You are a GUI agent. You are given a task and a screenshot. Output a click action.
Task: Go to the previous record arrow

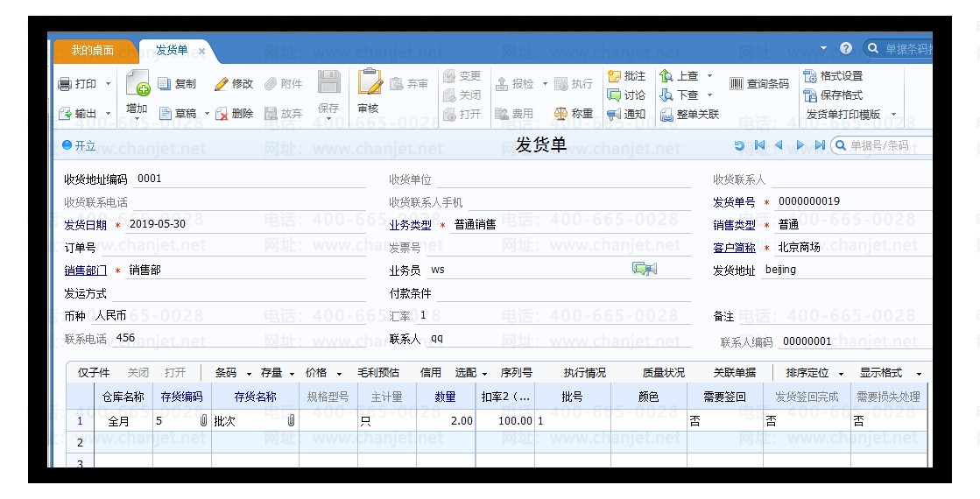click(x=779, y=145)
